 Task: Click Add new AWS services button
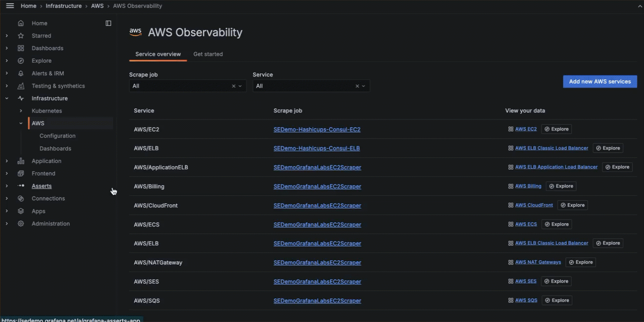pyautogui.click(x=600, y=82)
